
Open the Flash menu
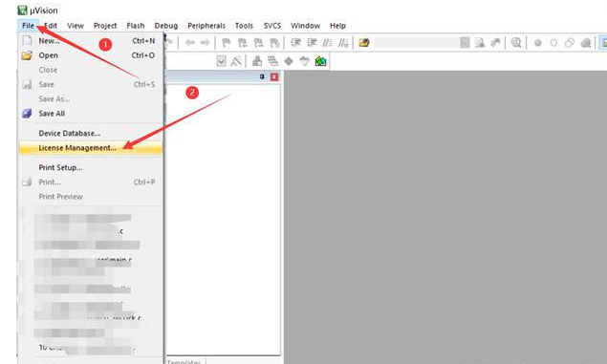coord(136,26)
